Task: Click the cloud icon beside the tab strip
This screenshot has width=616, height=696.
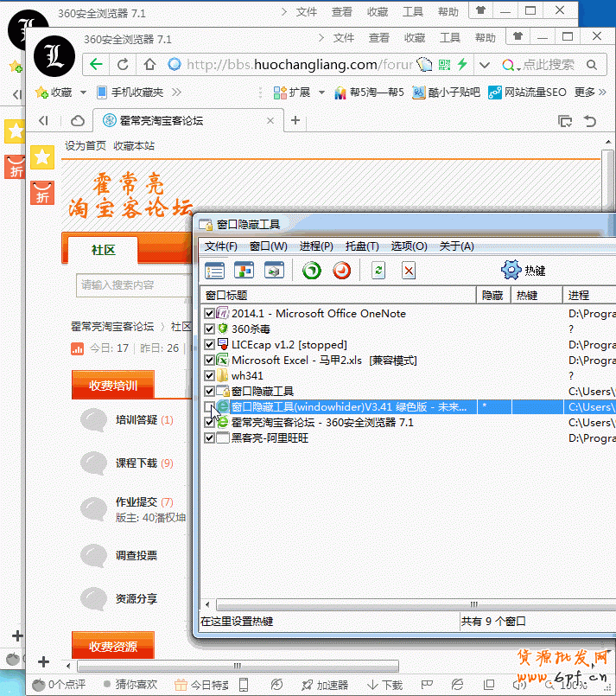Action: (78, 121)
